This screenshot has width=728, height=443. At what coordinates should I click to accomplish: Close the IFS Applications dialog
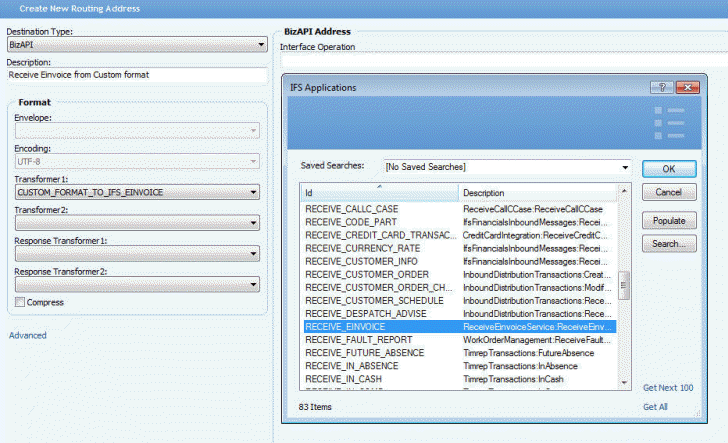tap(688, 87)
